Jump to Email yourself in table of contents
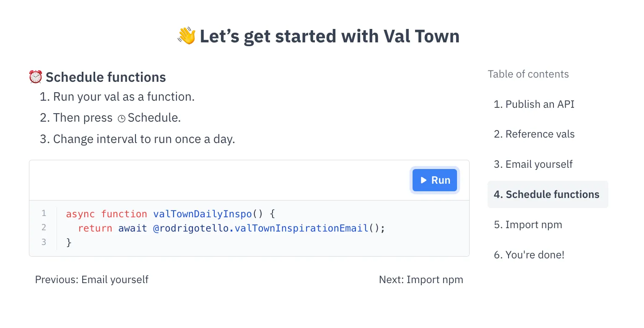The height and width of the screenshot is (328, 644). (x=533, y=164)
